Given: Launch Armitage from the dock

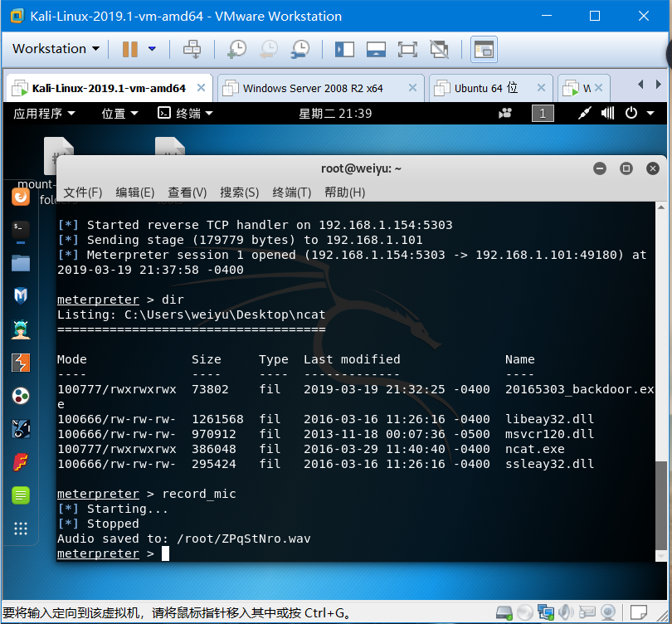Looking at the screenshot, I should (21, 329).
